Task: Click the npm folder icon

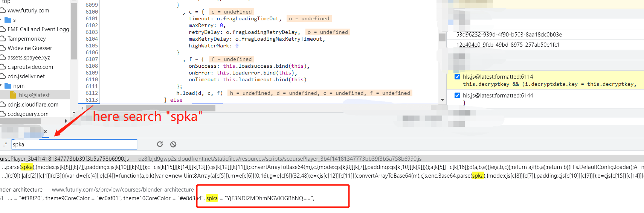Action: point(8,86)
